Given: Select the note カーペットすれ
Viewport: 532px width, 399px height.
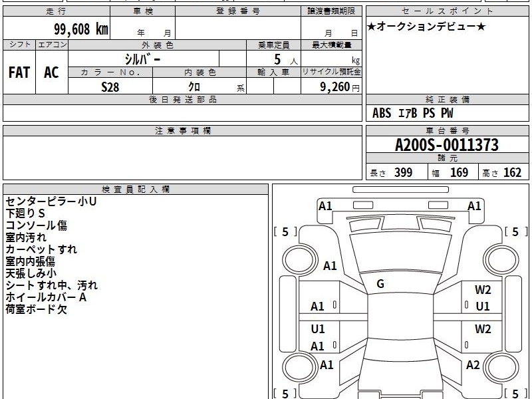Looking at the screenshot, I should tap(41, 249).
